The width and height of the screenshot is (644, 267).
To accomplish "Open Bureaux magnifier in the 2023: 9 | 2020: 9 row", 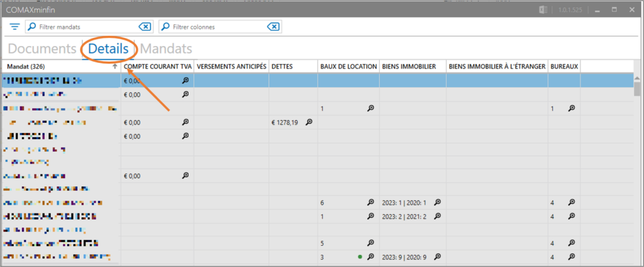I will click(x=572, y=257).
